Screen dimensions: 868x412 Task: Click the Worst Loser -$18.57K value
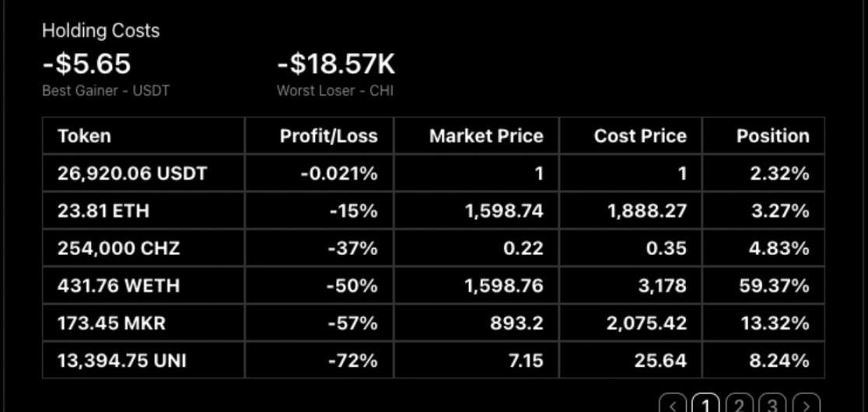click(336, 64)
